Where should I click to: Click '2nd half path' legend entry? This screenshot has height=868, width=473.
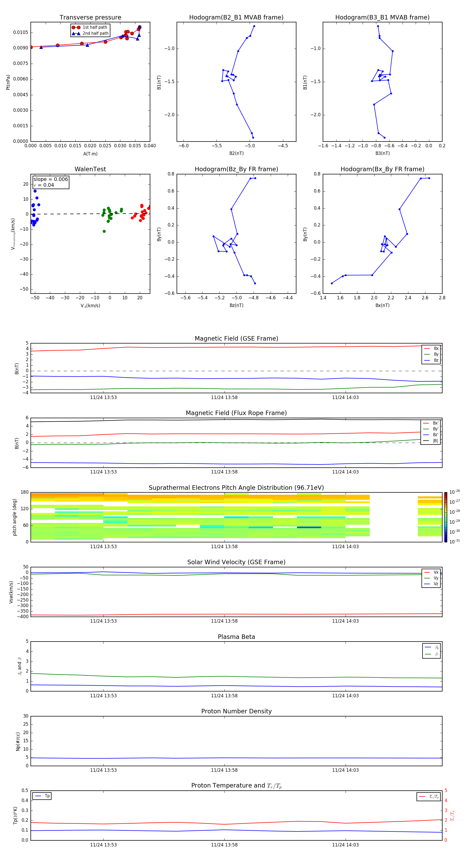(x=90, y=33)
